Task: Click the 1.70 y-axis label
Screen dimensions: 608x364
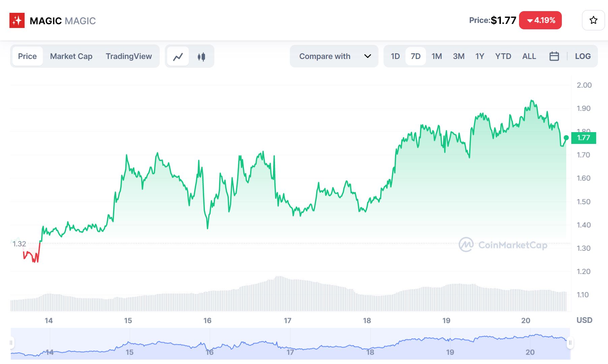Action: point(583,155)
